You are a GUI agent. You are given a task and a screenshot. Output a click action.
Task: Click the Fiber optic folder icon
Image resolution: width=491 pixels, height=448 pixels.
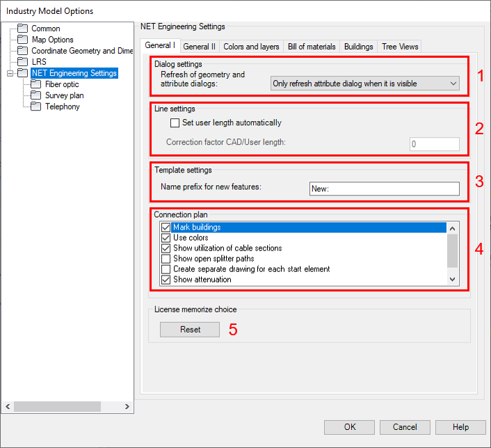tap(37, 84)
